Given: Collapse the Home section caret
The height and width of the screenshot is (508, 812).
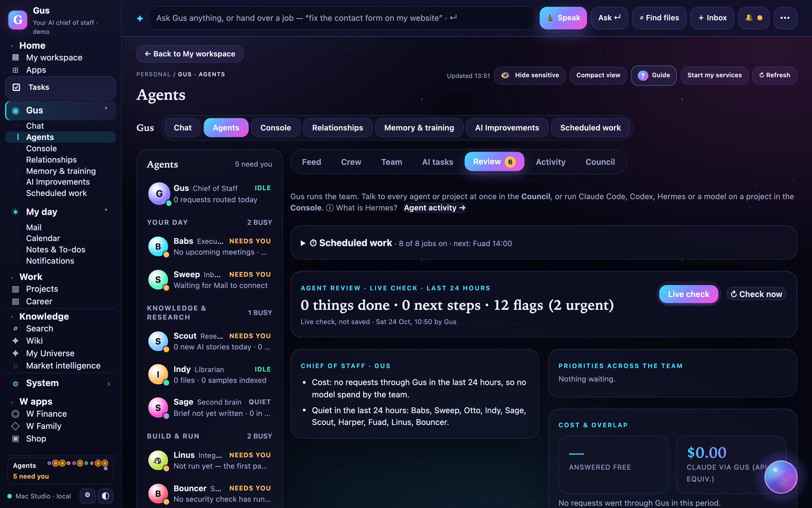Looking at the screenshot, I should click(x=12, y=46).
